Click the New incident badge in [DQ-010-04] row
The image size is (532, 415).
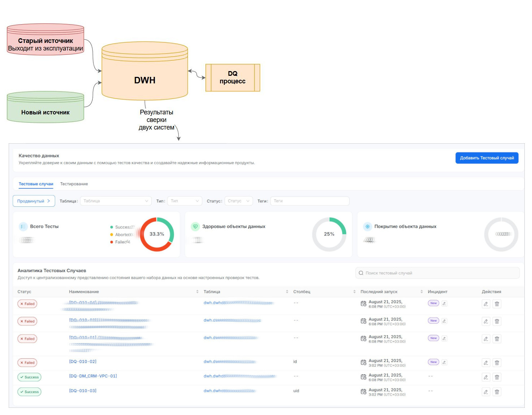(433, 303)
